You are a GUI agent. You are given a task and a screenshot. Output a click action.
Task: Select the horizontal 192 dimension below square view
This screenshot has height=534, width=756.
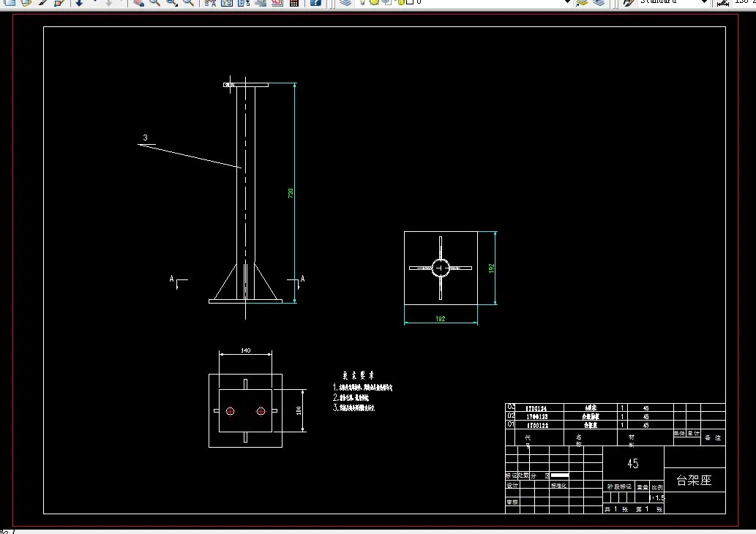440,318
